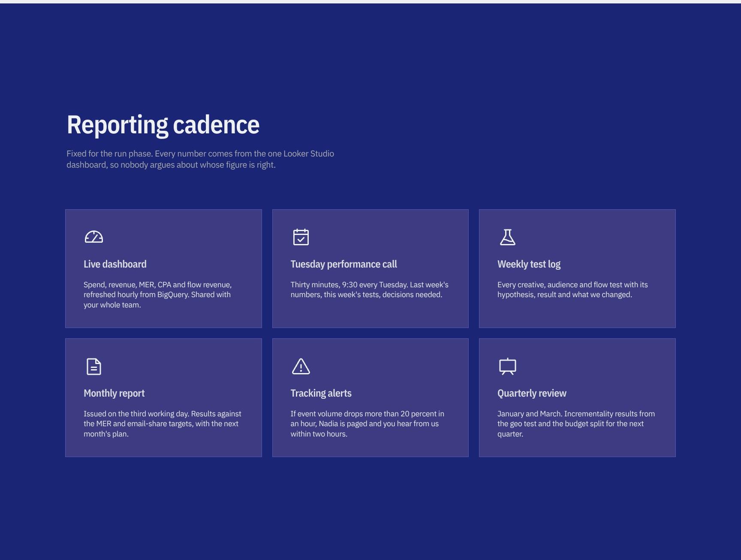Screen dimensions: 741x560
Task: Click the description starting 'Thirty minutes, 9:30'
Action: 370,289
